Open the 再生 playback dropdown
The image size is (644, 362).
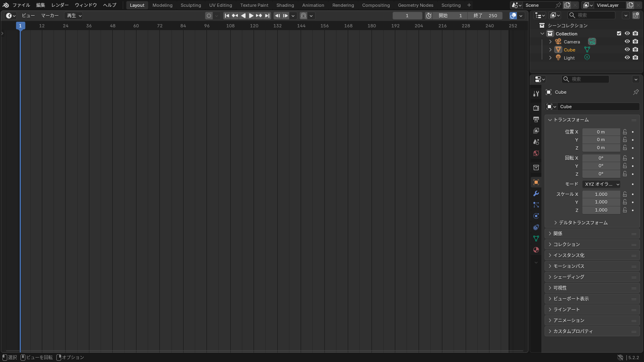[73, 16]
